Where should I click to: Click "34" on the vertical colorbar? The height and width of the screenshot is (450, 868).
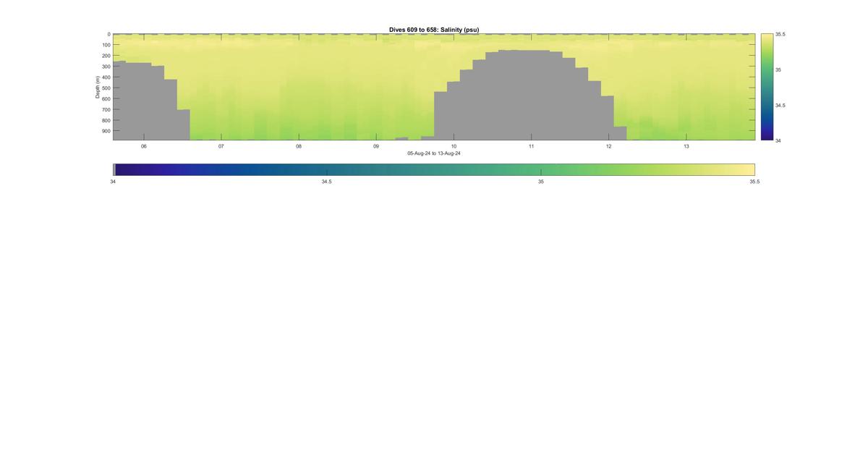[778, 140]
